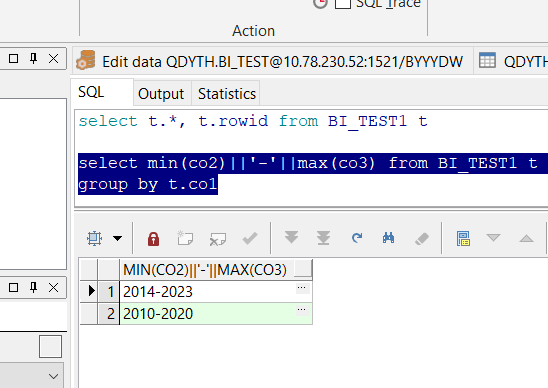Switch to the Output tab
The width and height of the screenshot is (548, 388).
pos(161,94)
